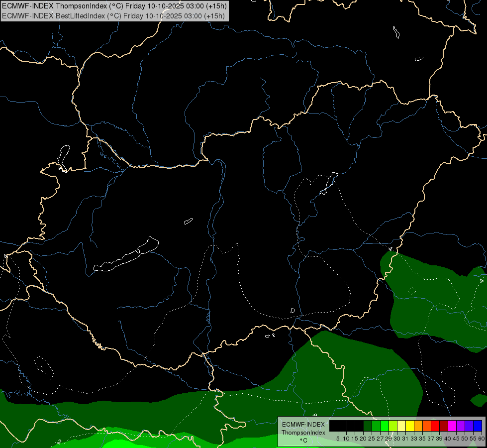Click the legend tick value 25
This screenshot has width=487, height=448.
click(x=372, y=439)
